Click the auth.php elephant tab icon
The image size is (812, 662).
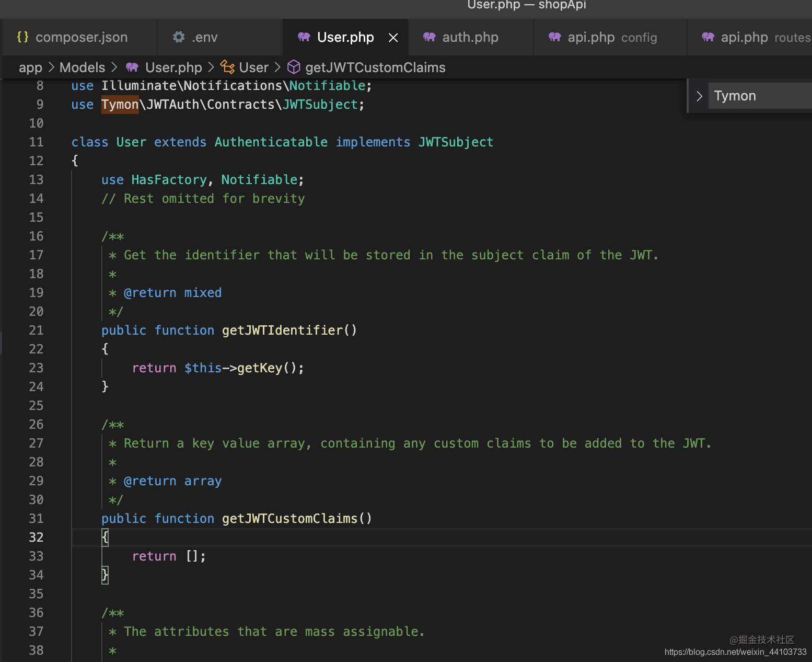(430, 37)
